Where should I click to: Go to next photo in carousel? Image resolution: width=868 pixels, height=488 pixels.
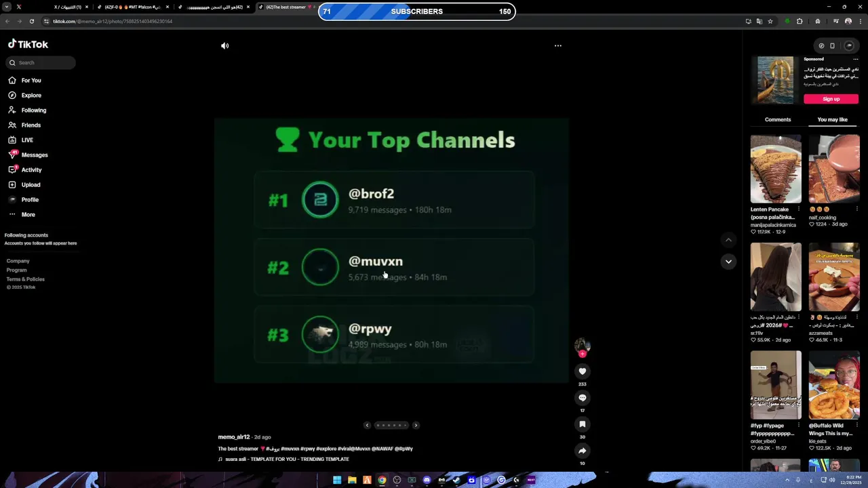416,426
